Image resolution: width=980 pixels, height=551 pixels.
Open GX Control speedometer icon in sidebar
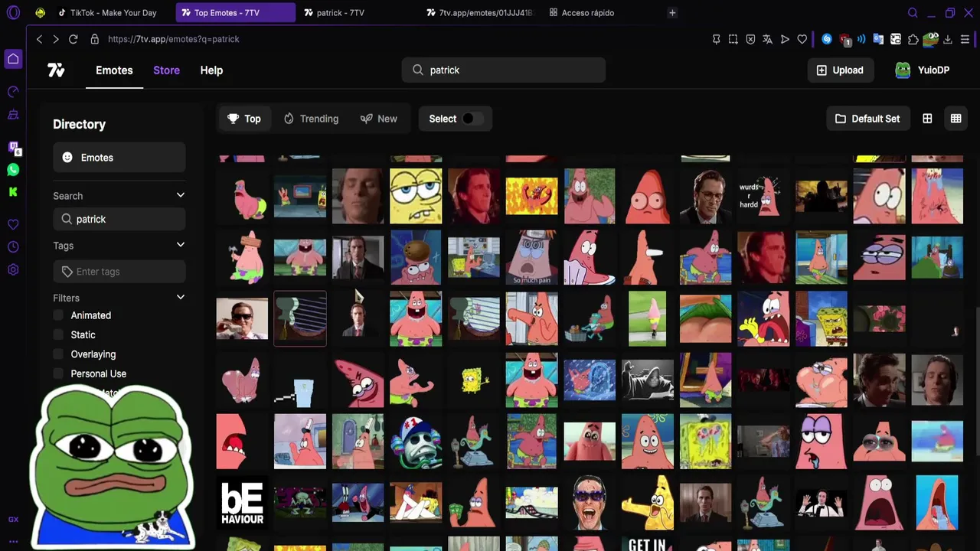13,92
